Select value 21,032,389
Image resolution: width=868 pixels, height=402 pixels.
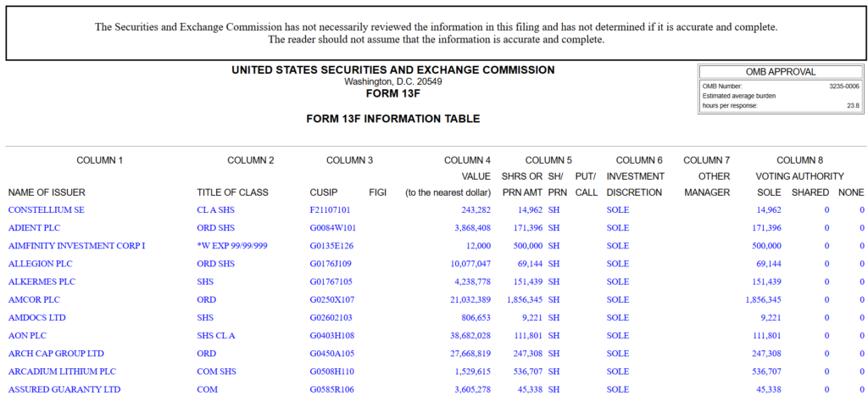tap(470, 299)
